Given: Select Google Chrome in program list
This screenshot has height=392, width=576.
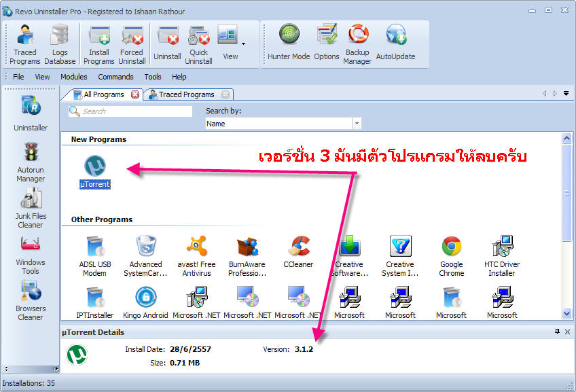Looking at the screenshot, I should [x=452, y=256].
